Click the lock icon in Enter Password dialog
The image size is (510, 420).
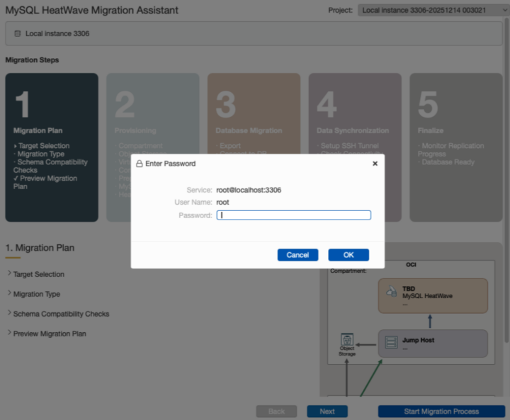pos(140,164)
